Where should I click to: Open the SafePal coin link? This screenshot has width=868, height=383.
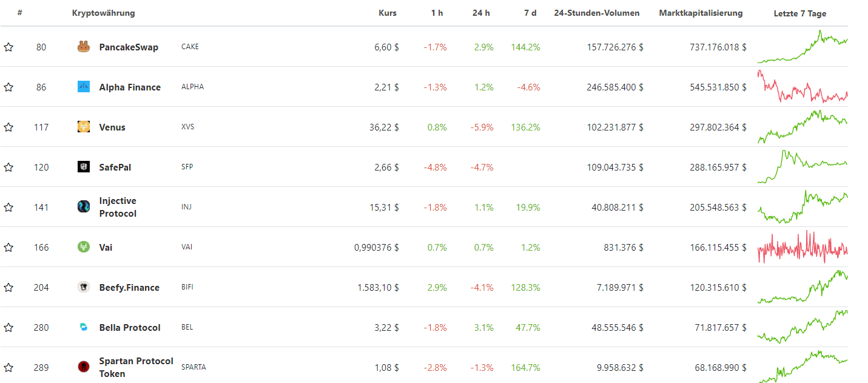115,168
